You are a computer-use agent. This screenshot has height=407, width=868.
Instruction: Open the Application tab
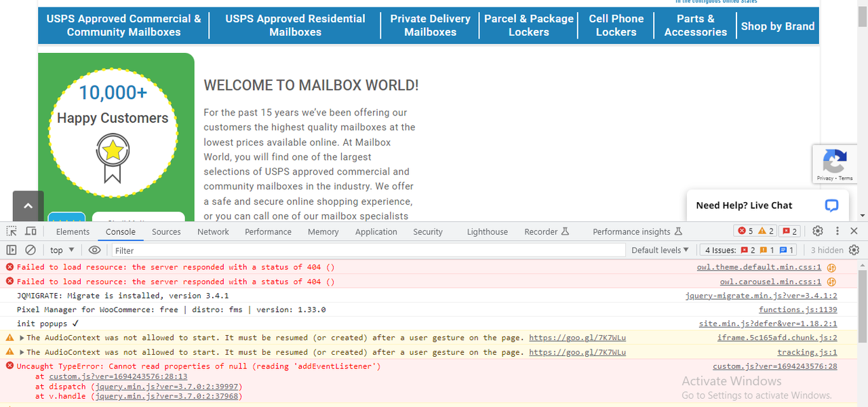(x=376, y=232)
